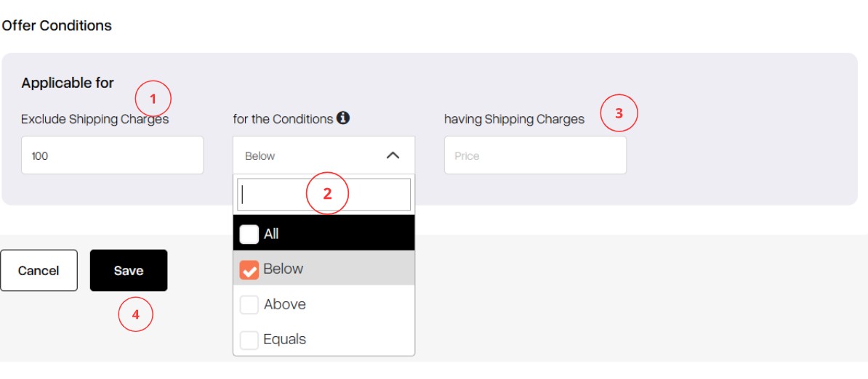Focus the dropdown search box

(x=324, y=195)
